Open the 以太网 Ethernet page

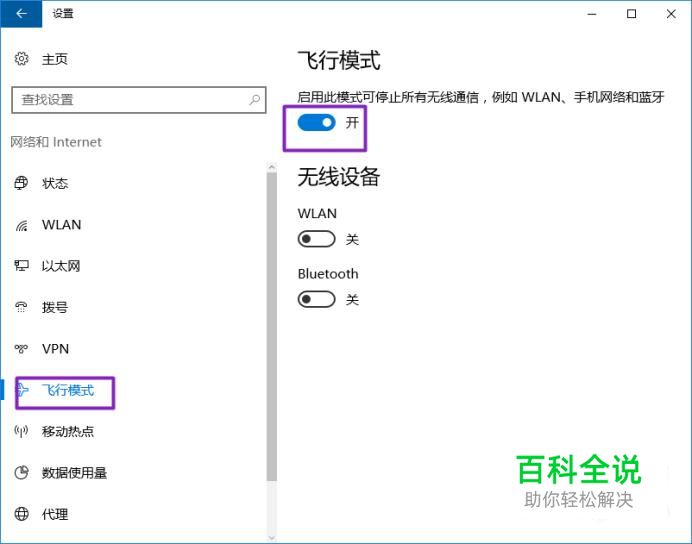pos(61,266)
